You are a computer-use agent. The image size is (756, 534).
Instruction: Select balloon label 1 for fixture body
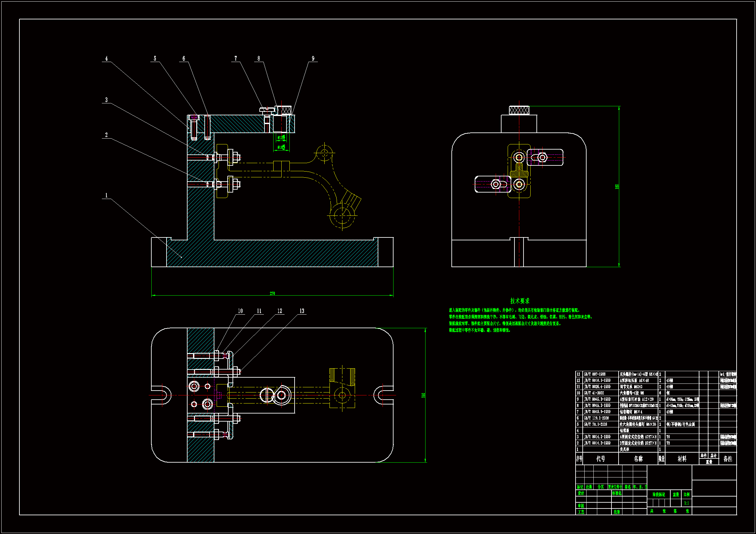tap(106, 195)
